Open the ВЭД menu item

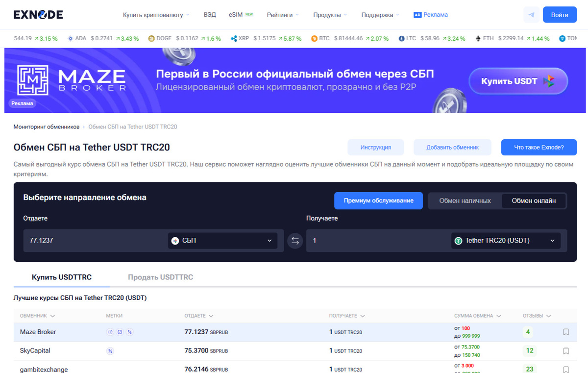(x=210, y=15)
